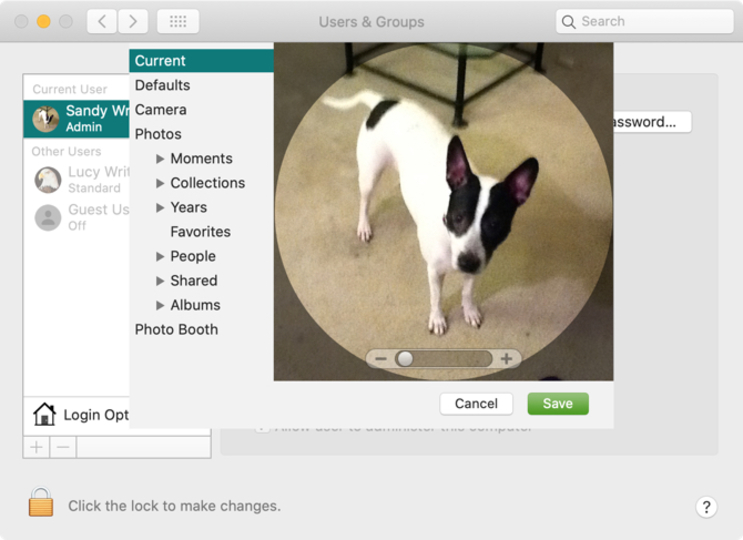Go back with the left arrow button
The width and height of the screenshot is (743, 540).
102,21
